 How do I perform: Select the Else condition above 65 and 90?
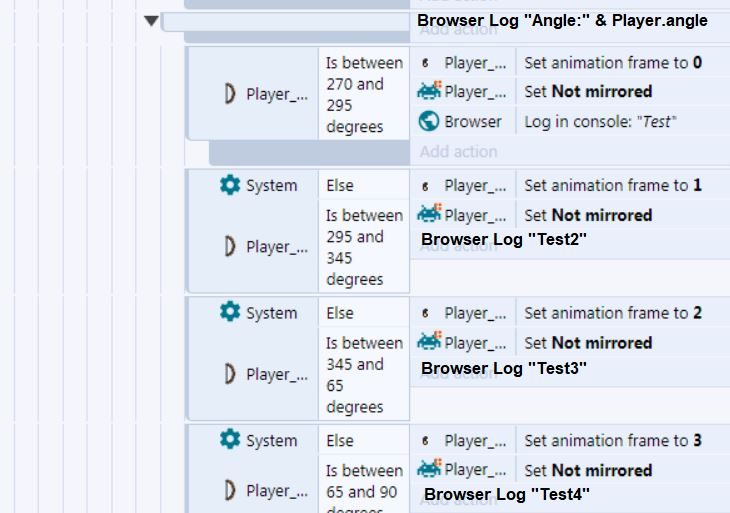coord(340,440)
